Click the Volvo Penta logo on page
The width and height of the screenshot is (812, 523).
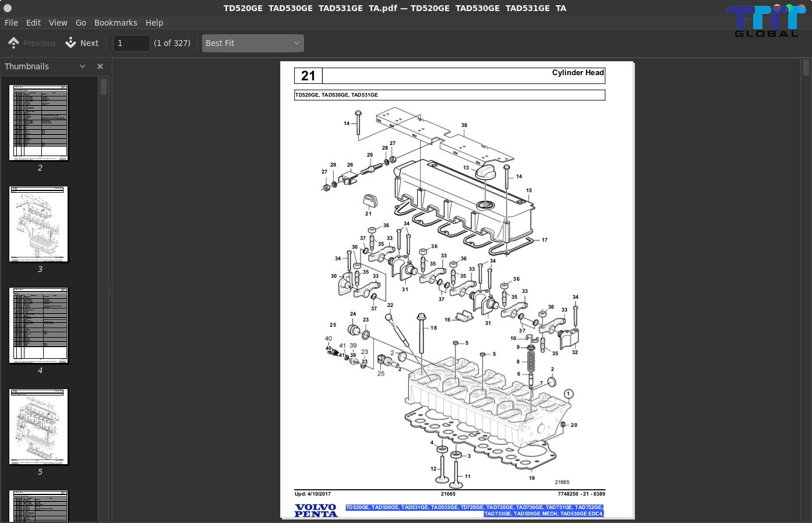(316, 510)
